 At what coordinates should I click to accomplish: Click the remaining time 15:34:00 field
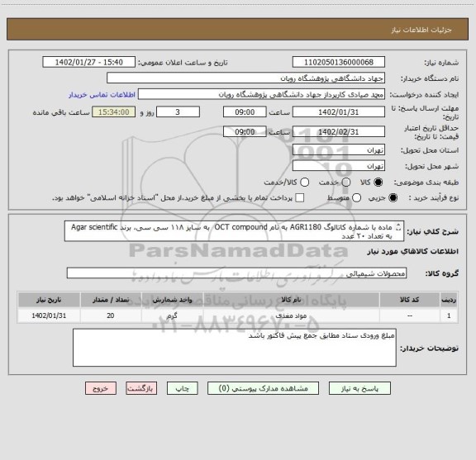(x=114, y=112)
